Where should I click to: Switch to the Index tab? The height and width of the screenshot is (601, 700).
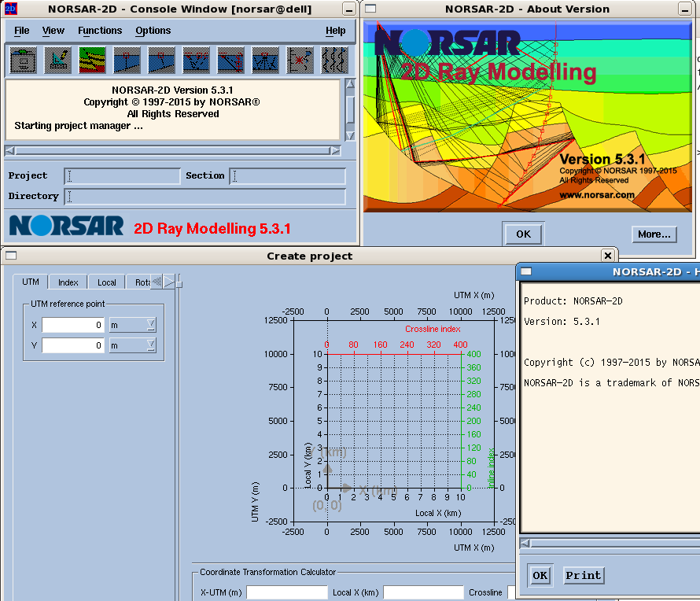[68, 282]
